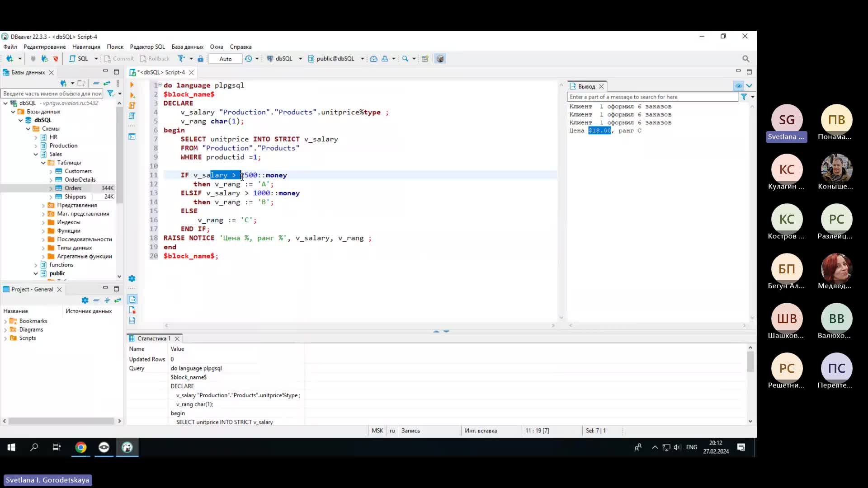Viewport: 868px width, 488px height.
Task: Click filter funnel icon in database navigator
Action: pos(110,94)
